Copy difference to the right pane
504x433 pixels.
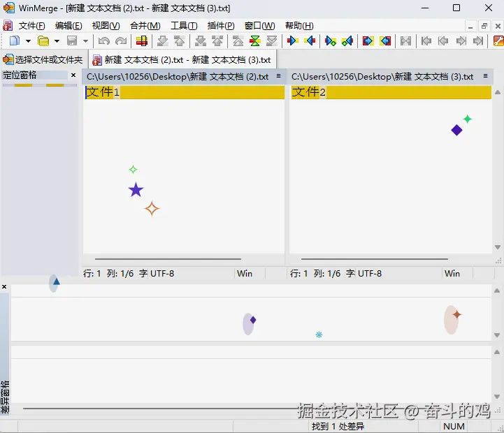point(292,41)
